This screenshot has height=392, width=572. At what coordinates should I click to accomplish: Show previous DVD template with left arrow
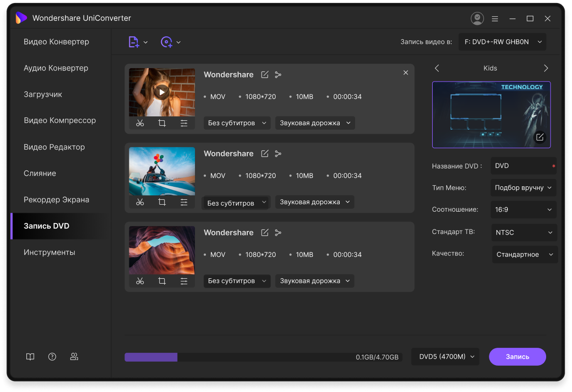(437, 68)
